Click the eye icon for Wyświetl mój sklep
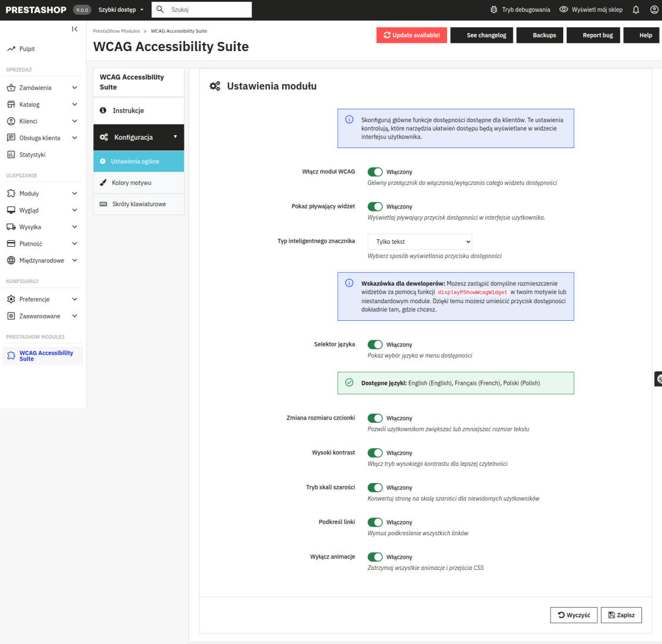This screenshot has width=662, height=644. point(564,9)
